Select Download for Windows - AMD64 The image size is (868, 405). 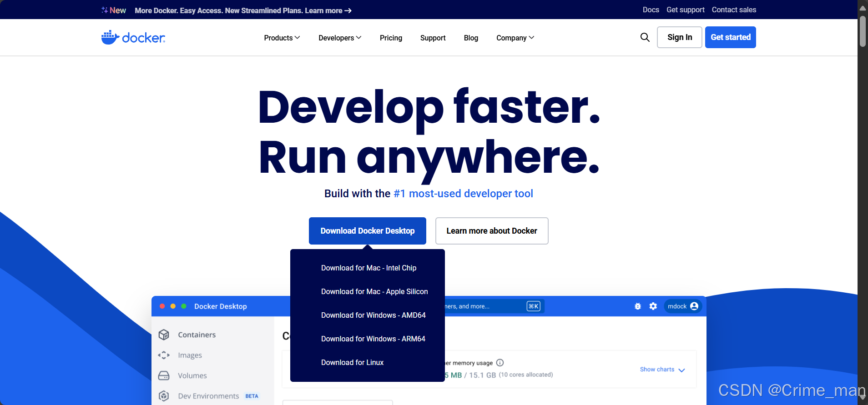pyautogui.click(x=373, y=315)
